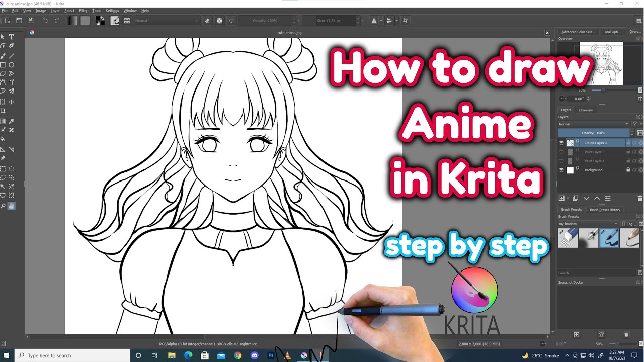Hide Paint Layer 3

[562, 143]
